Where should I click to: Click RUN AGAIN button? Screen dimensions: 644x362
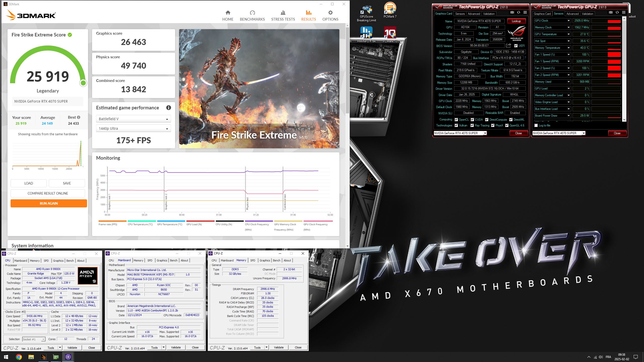[49, 203]
